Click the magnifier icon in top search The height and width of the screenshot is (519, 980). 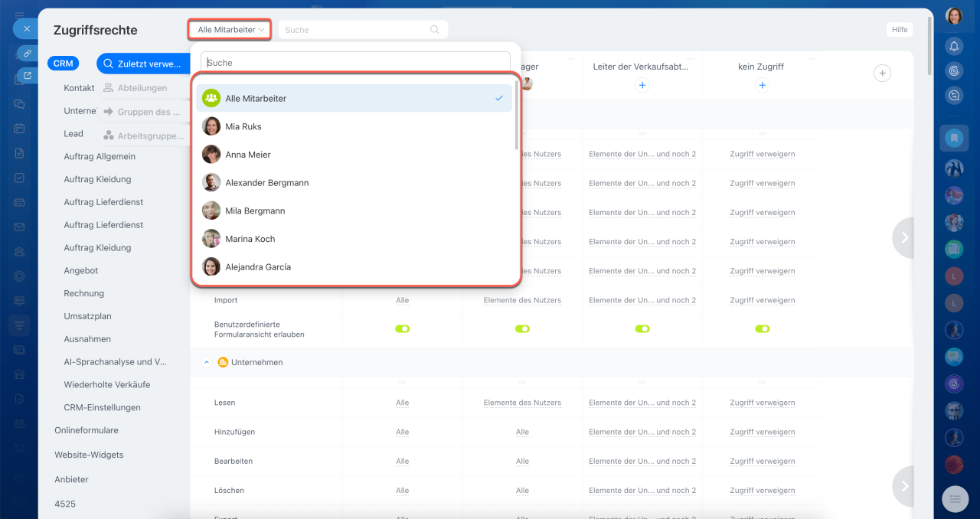coord(435,30)
